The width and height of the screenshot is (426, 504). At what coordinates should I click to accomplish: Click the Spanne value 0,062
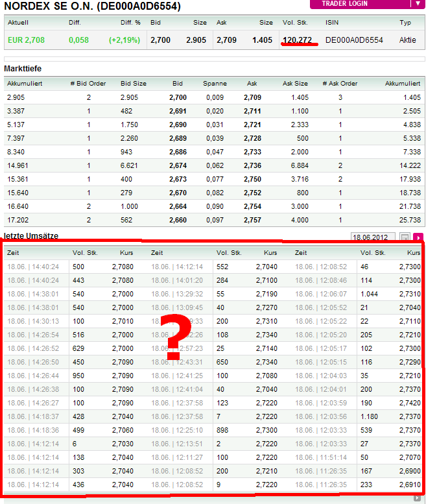tap(215, 166)
